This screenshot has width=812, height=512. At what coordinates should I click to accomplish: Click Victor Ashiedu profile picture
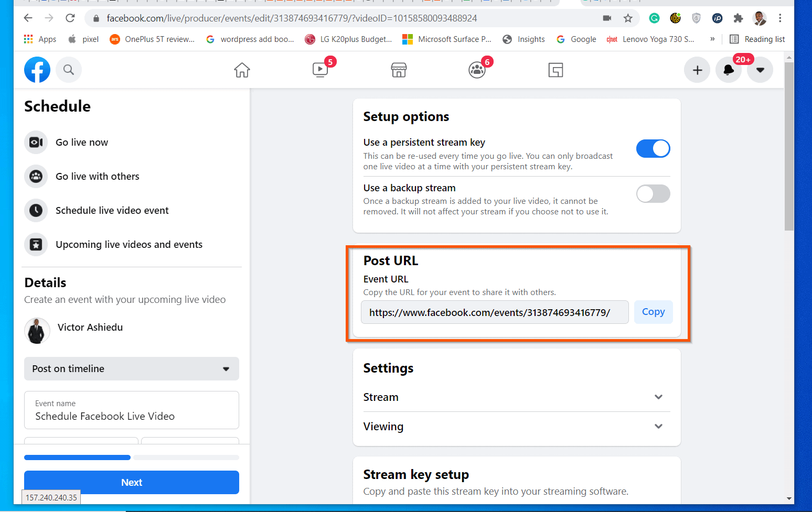tap(37, 331)
